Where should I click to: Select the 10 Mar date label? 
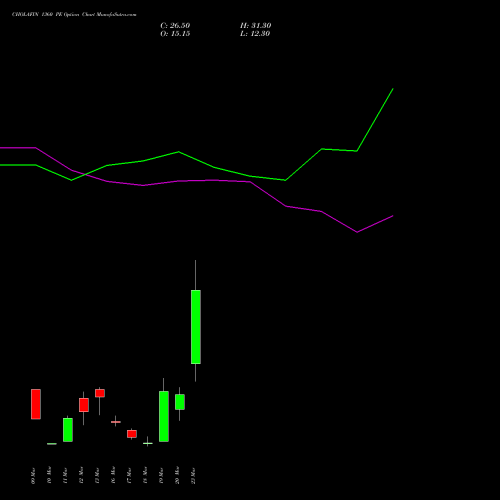49,475
